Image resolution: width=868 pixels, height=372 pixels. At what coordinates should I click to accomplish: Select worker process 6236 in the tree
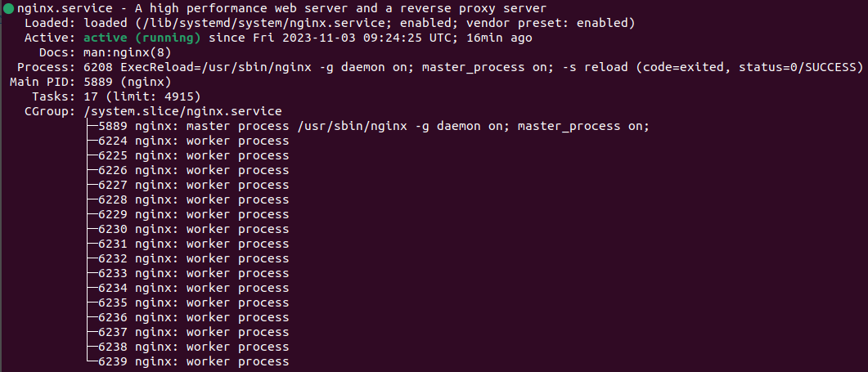coord(193,317)
